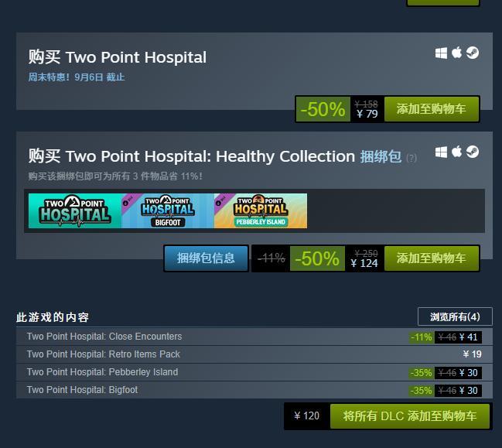Open Two Point Hospital base game thumbnail

coord(75,210)
